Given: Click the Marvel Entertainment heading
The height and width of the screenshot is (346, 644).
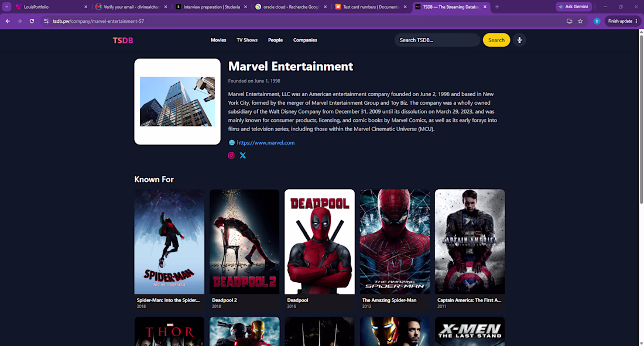Looking at the screenshot, I should tap(290, 66).
